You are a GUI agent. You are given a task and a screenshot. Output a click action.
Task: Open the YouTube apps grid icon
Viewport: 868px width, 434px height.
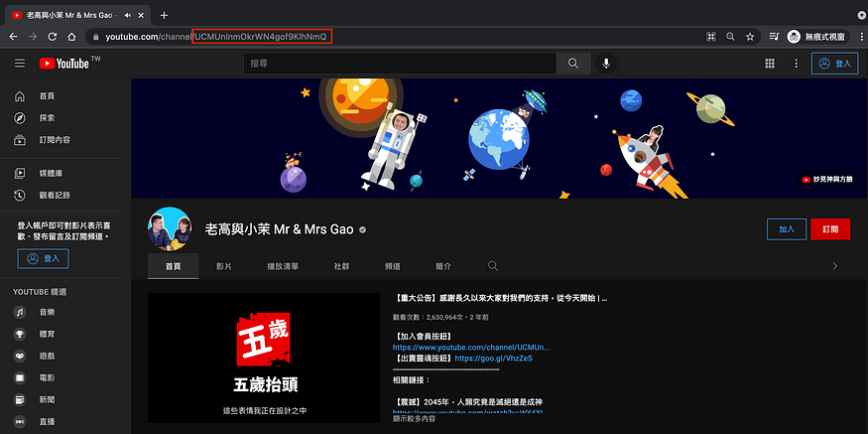[x=770, y=64]
